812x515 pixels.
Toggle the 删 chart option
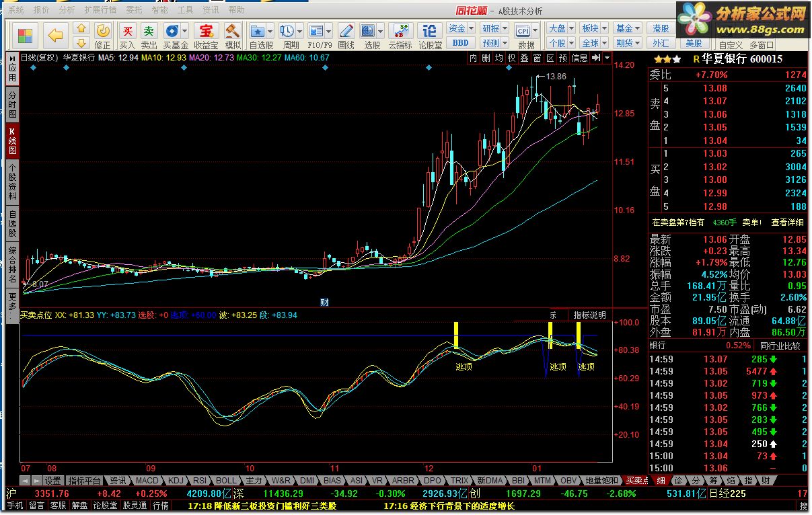coord(486,58)
